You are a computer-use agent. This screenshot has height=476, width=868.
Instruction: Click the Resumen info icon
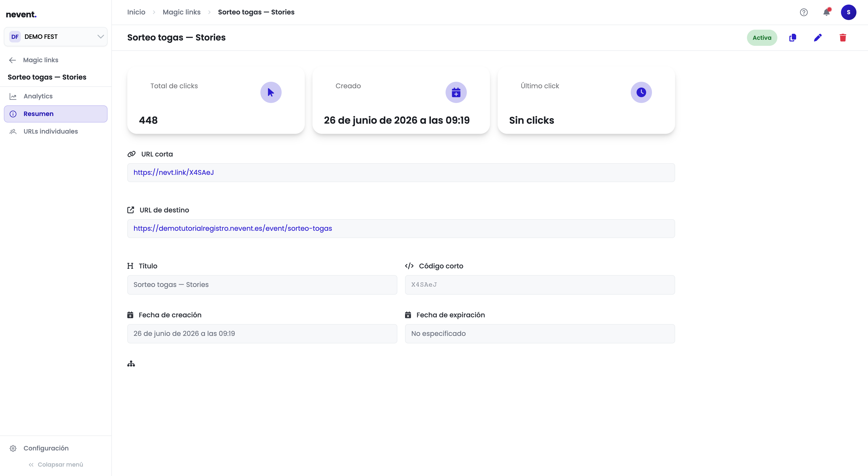pos(13,114)
